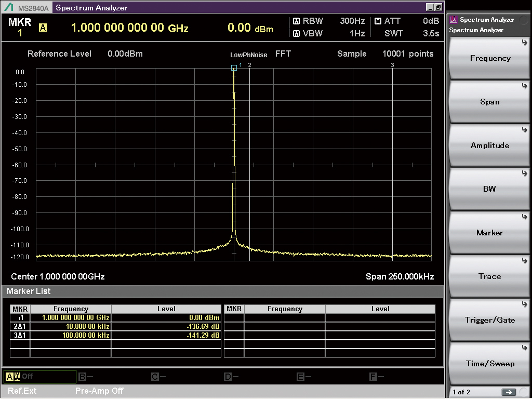Screen dimensions: 532x399
Task: Click the Ref.Ext status text
Action: tap(22, 391)
